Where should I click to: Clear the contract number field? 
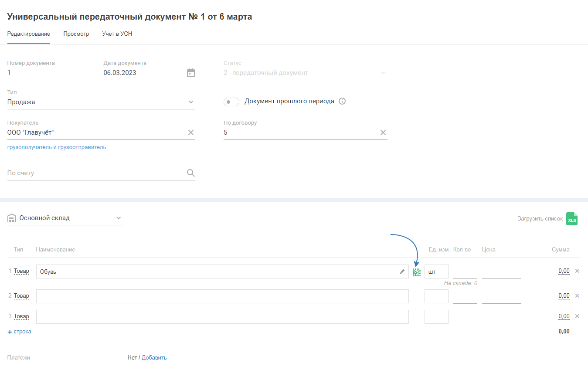(383, 132)
